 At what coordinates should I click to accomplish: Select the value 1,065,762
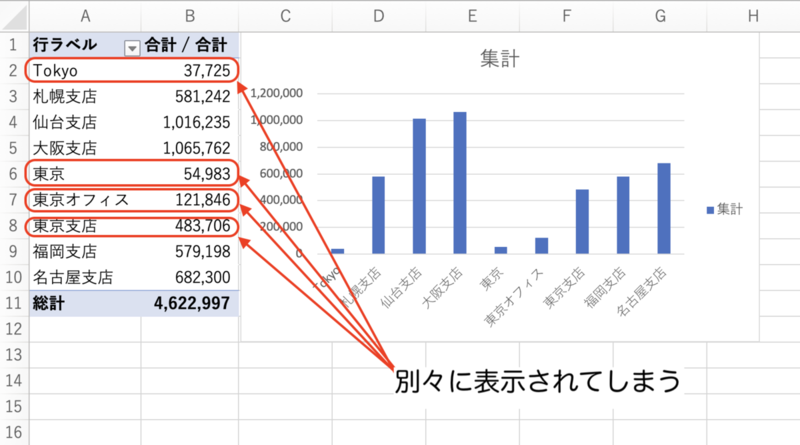(x=196, y=148)
